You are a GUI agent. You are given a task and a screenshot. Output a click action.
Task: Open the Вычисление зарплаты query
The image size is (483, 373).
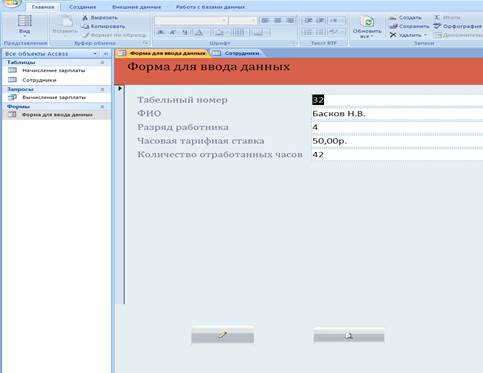point(54,98)
